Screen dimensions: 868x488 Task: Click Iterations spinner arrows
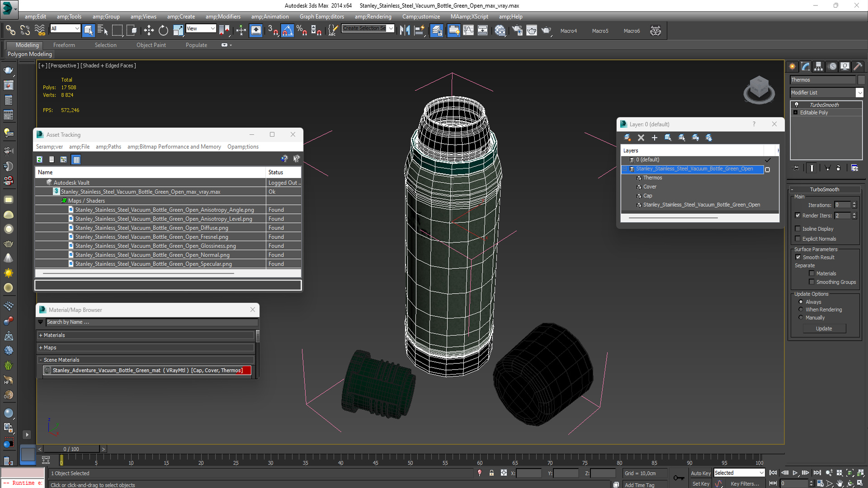[x=854, y=205]
